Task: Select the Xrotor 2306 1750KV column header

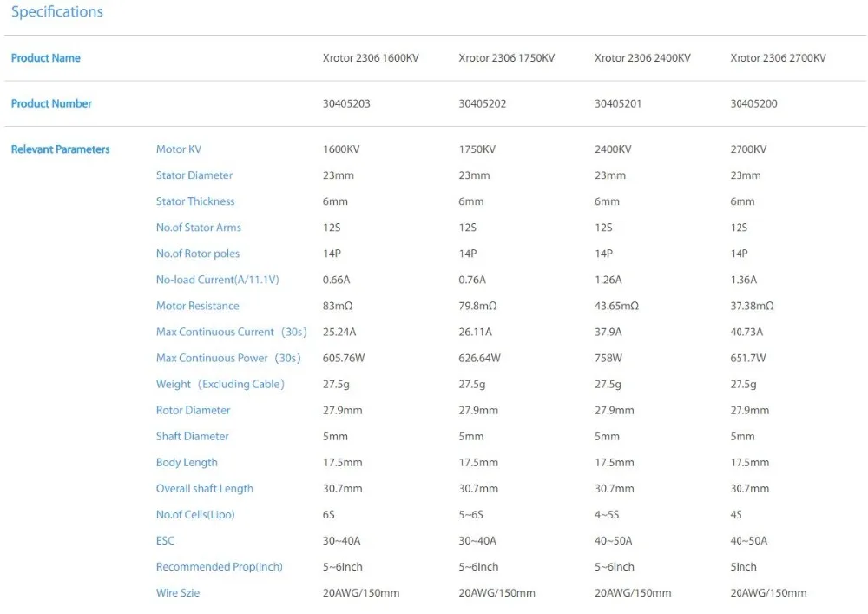Action: [x=507, y=58]
